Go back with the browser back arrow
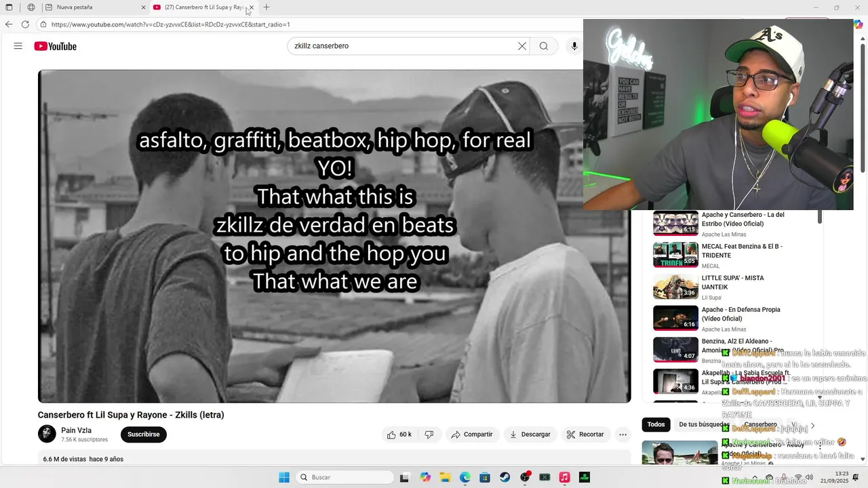 (x=9, y=24)
